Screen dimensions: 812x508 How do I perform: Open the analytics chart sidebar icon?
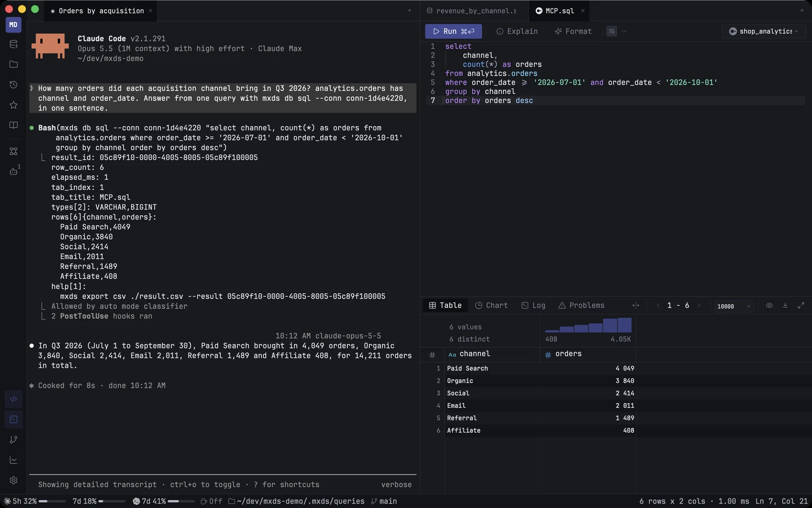coord(14,460)
